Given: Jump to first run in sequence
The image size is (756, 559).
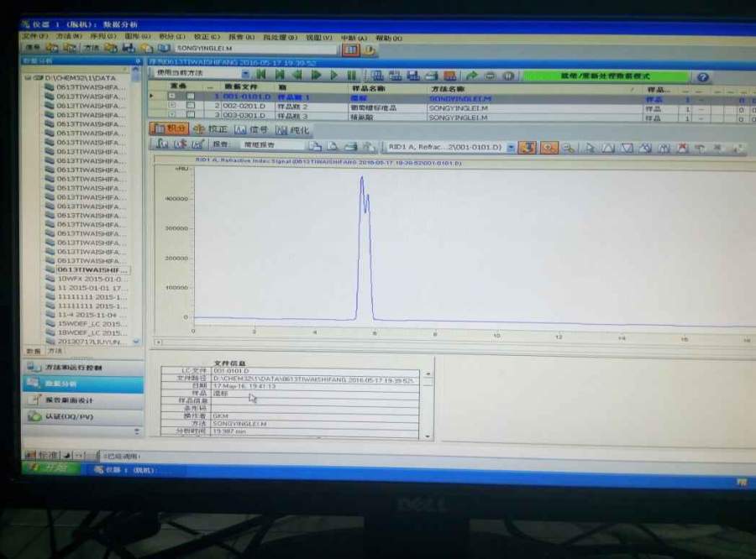Looking at the screenshot, I should coord(261,75).
